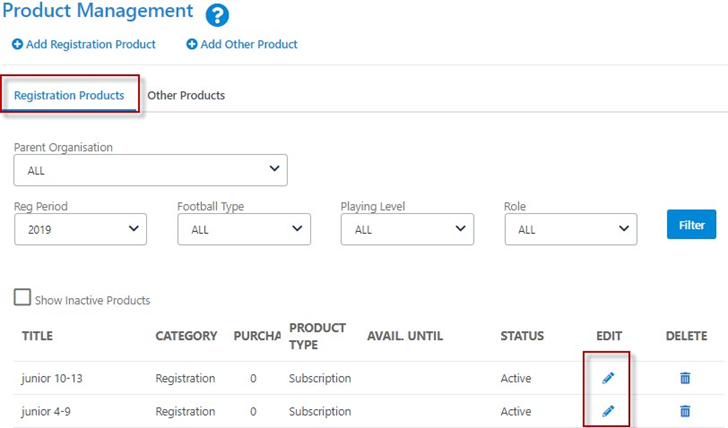The height and width of the screenshot is (428, 728).
Task: Switch to the Registration Products tab
Action: tap(69, 96)
